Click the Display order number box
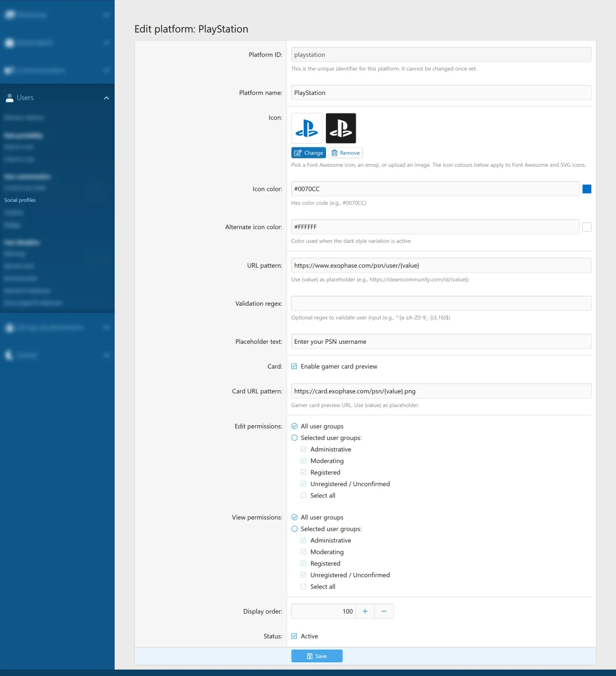 pyautogui.click(x=324, y=611)
